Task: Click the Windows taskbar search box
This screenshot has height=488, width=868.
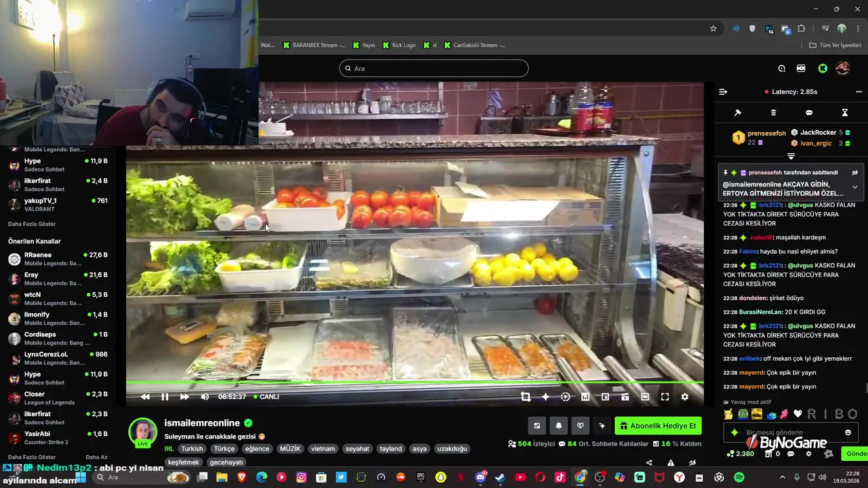Action: click(142, 477)
